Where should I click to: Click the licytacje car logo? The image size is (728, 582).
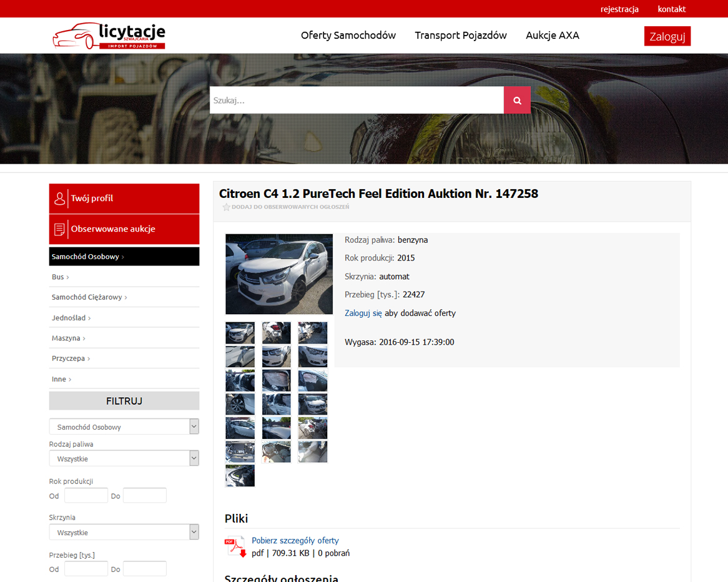(109, 36)
